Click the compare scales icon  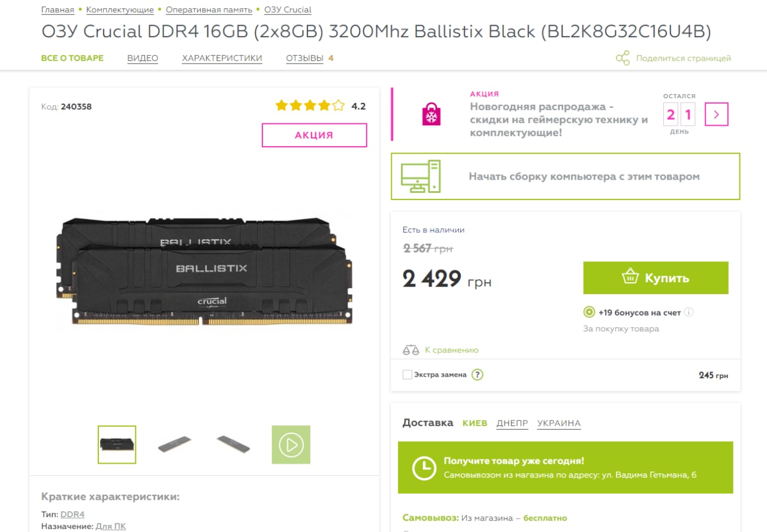coord(410,350)
